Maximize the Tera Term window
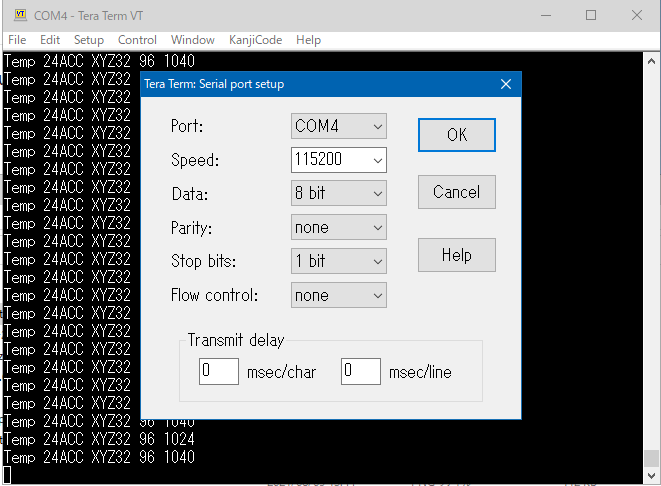 point(591,16)
